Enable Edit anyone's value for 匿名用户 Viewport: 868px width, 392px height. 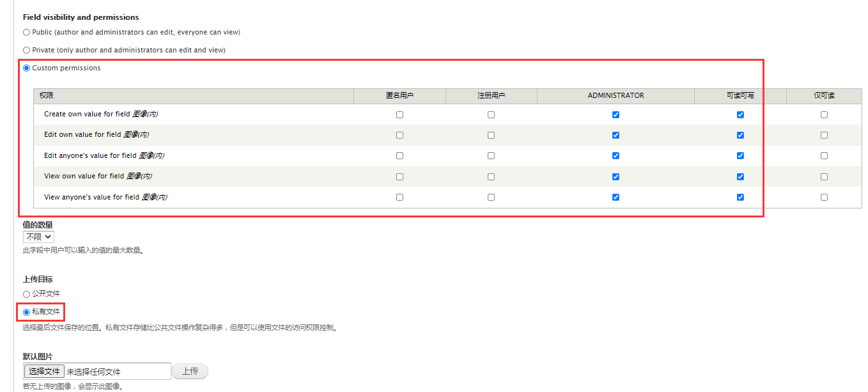pyautogui.click(x=399, y=155)
